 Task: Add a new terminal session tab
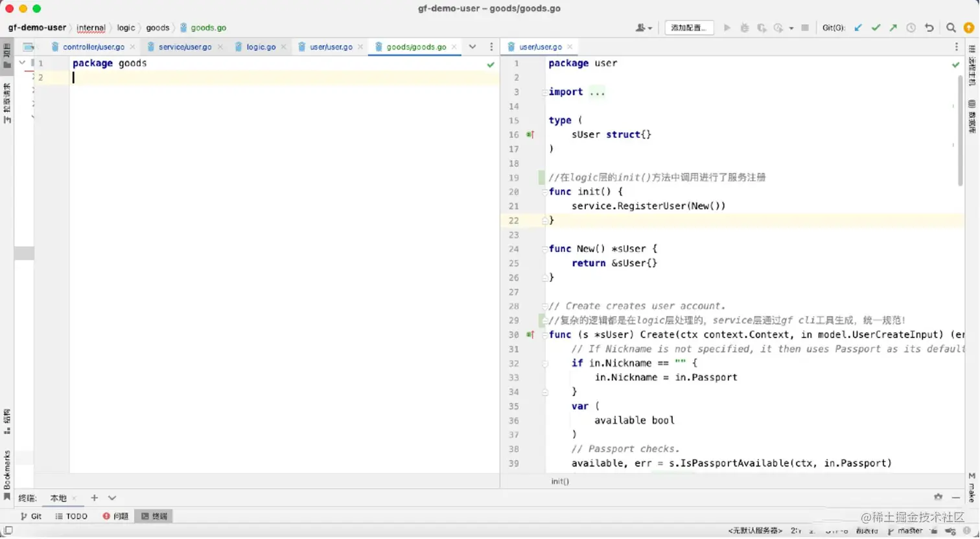[x=94, y=498]
